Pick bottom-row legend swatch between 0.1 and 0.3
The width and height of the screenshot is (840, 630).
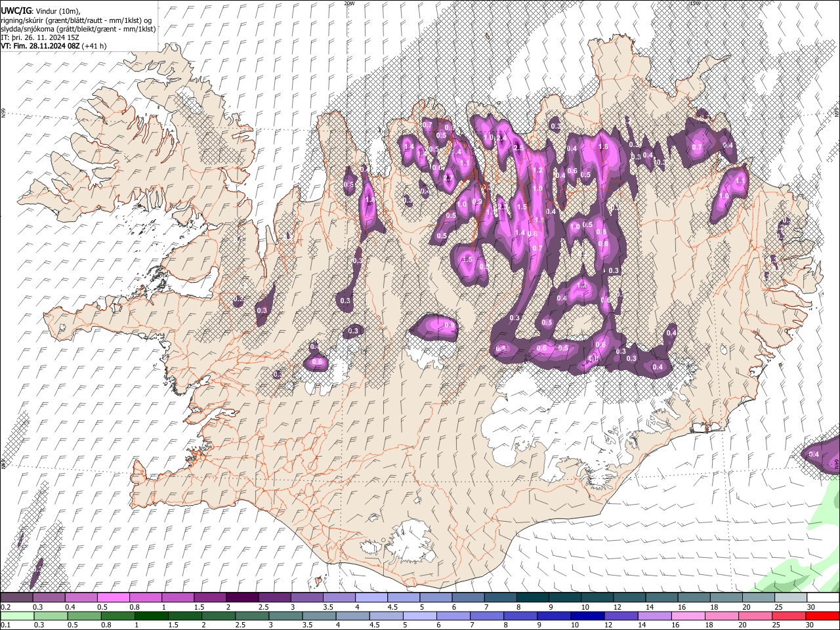[17, 616]
